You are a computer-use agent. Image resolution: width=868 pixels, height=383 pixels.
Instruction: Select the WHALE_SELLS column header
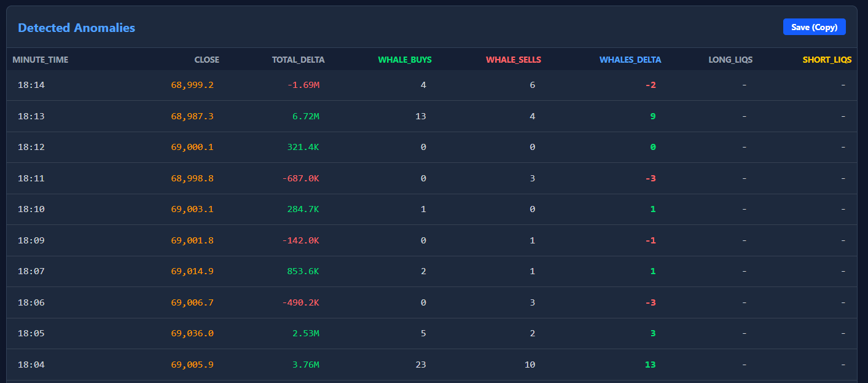tap(513, 60)
